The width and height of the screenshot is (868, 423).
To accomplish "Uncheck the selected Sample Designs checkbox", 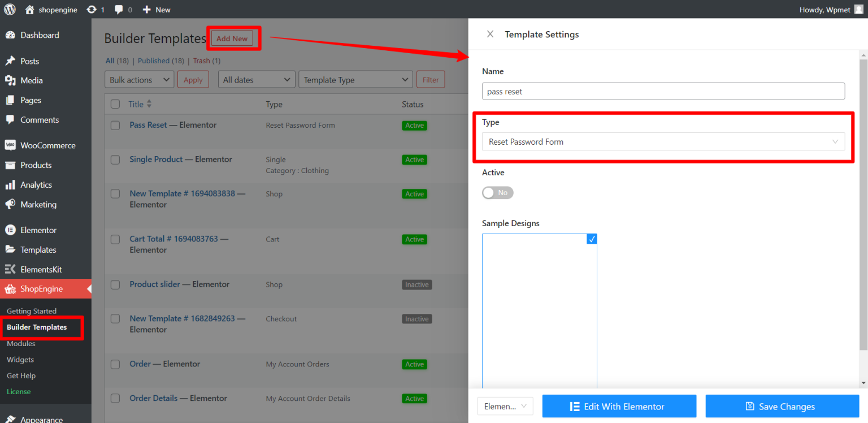I will [591, 239].
